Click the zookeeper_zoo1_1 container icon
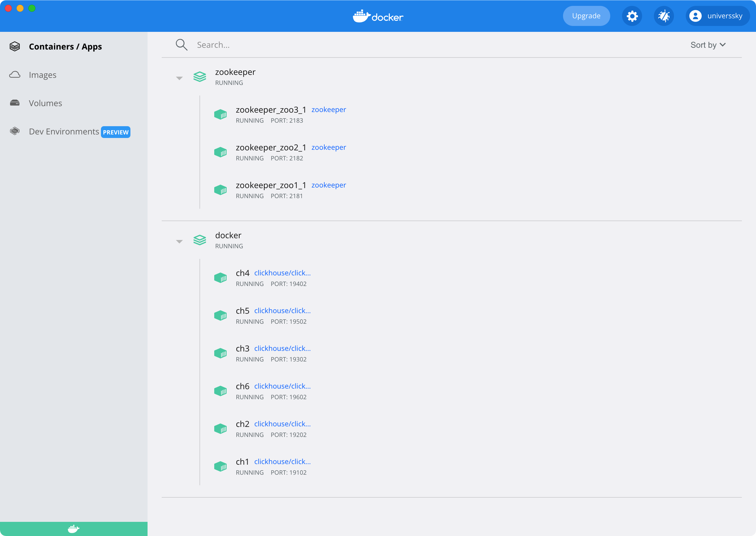This screenshot has width=756, height=536. (220, 190)
